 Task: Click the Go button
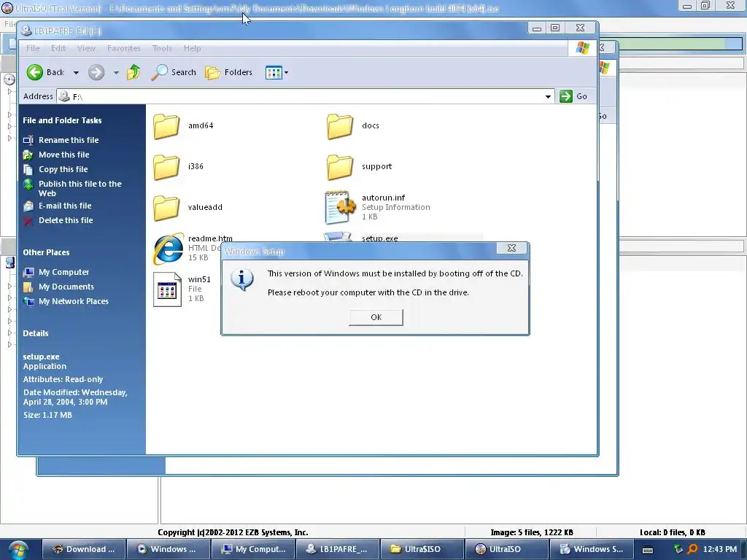(573, 96)
